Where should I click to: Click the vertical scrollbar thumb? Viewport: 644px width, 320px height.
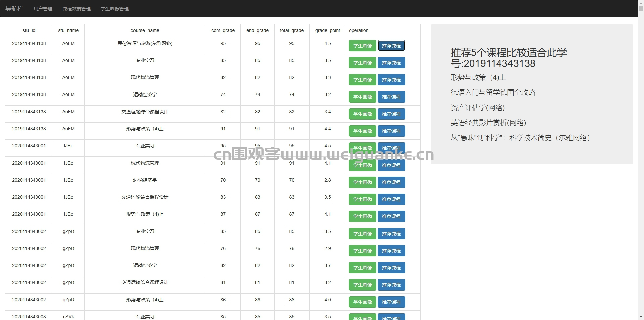click(x=641, y=8)
